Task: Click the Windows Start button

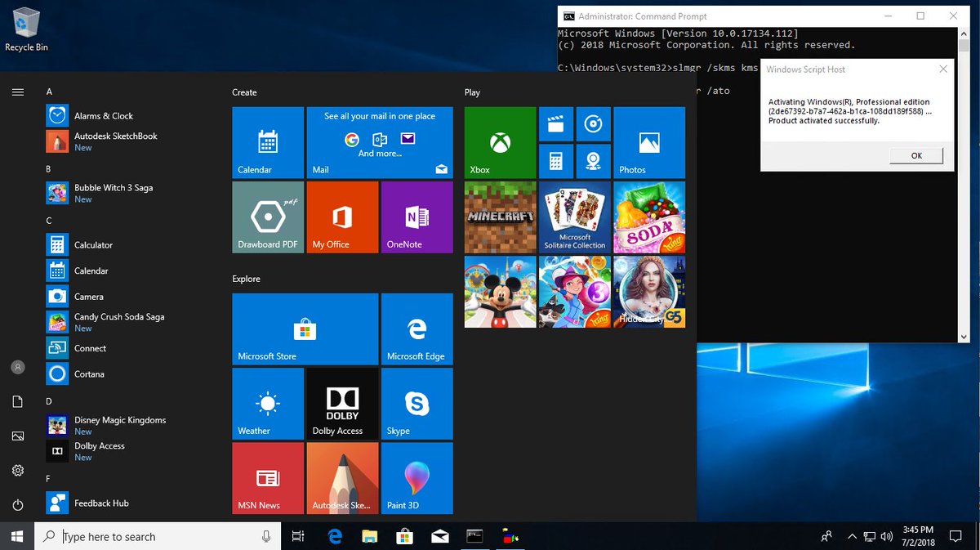Action: click(17, 536)
